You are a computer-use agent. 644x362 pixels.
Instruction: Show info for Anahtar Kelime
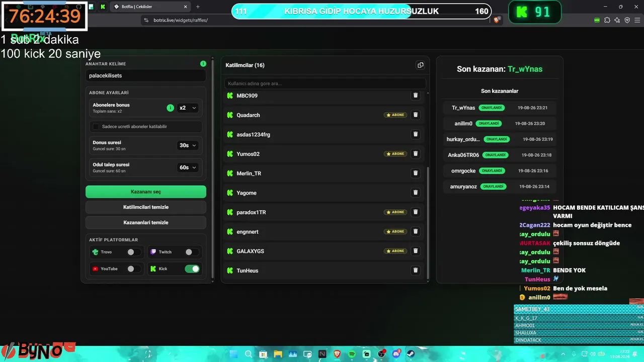(203, 64)
